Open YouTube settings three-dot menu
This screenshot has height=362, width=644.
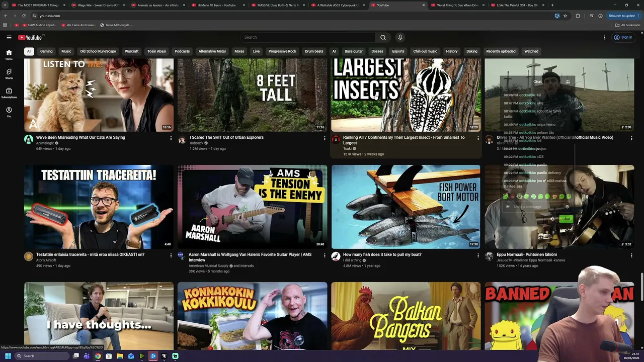(604, 37)
